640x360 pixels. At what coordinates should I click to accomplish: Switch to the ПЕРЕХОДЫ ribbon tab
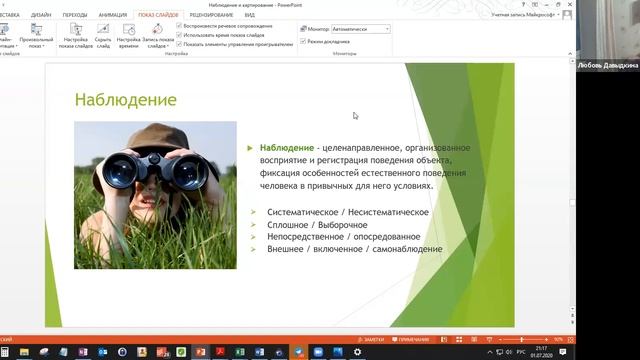75,15
